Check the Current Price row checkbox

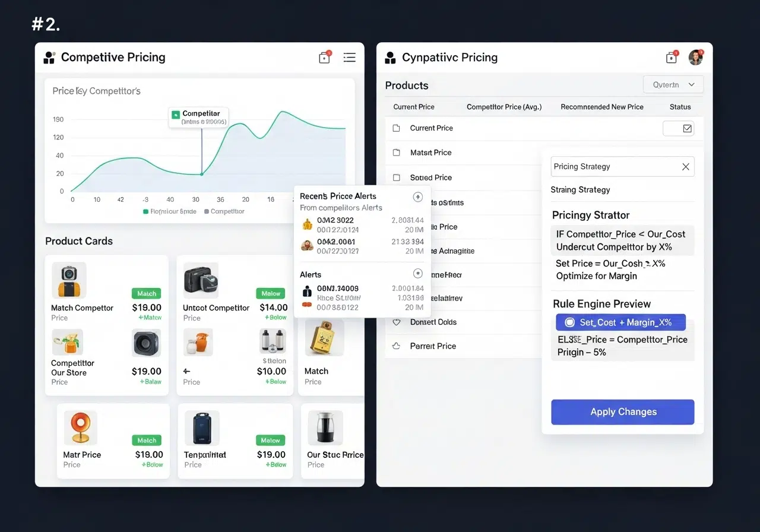[x=397, y=128]
